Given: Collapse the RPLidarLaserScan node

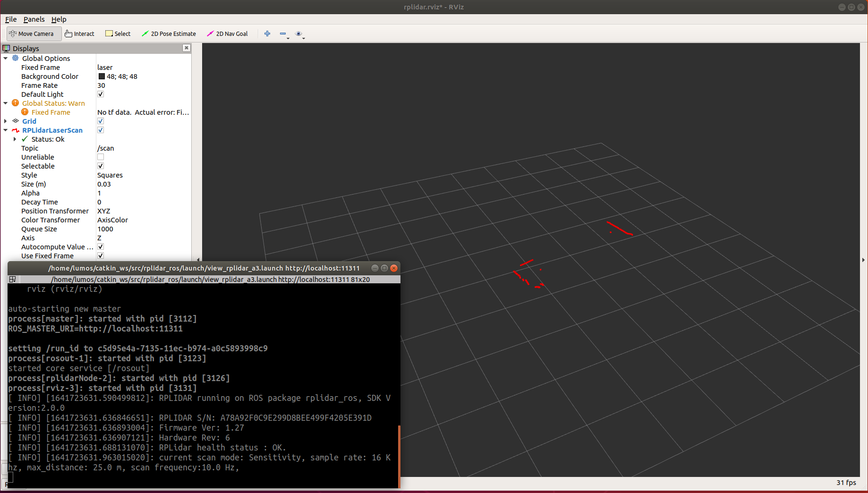Looking at the screenshot, I should pos(6,130).
